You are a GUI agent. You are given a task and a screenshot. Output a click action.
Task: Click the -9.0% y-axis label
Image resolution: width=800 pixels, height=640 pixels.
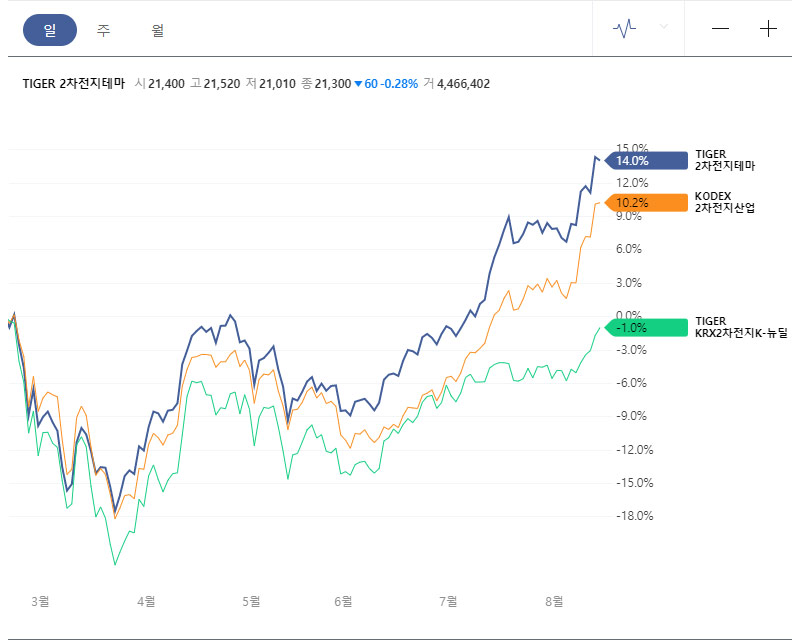(631, 416)
